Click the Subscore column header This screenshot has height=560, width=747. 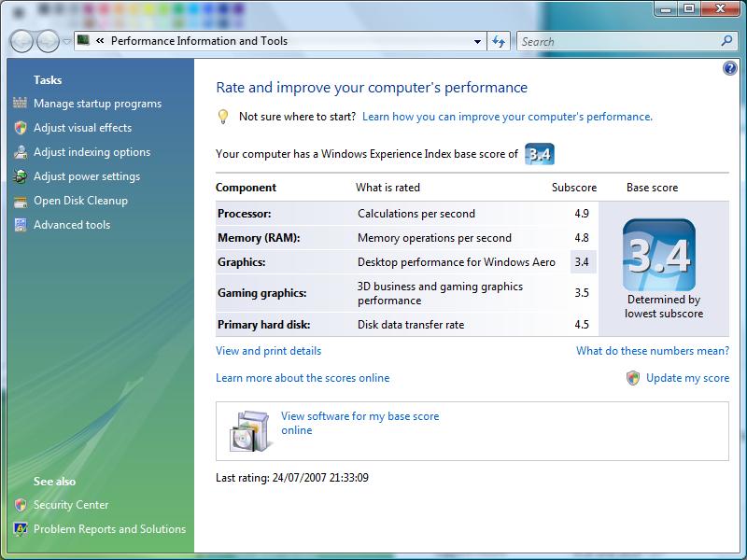(574, 188)
